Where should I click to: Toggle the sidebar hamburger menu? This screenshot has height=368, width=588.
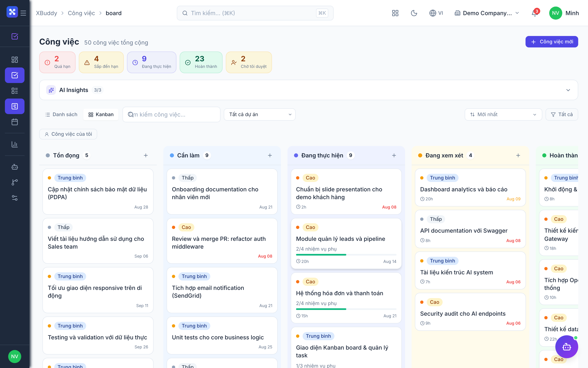23,13
